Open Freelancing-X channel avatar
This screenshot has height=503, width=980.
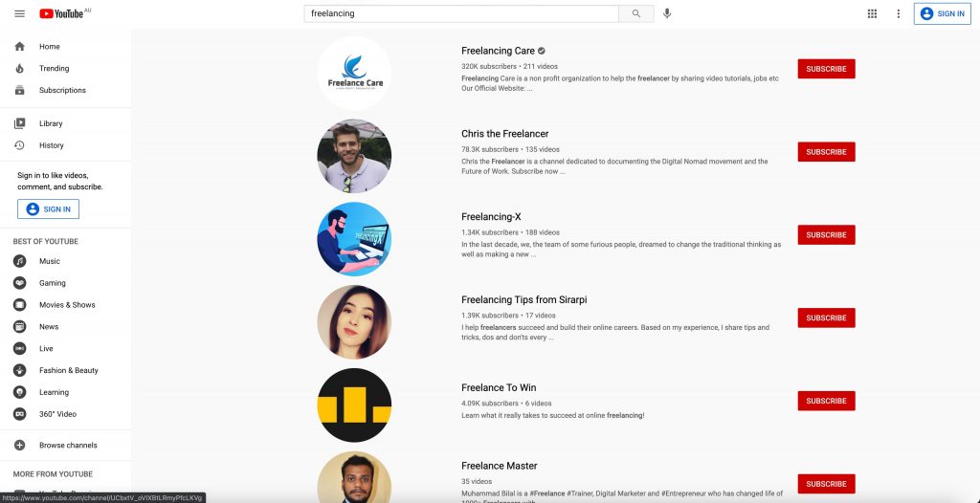point(354,239)
